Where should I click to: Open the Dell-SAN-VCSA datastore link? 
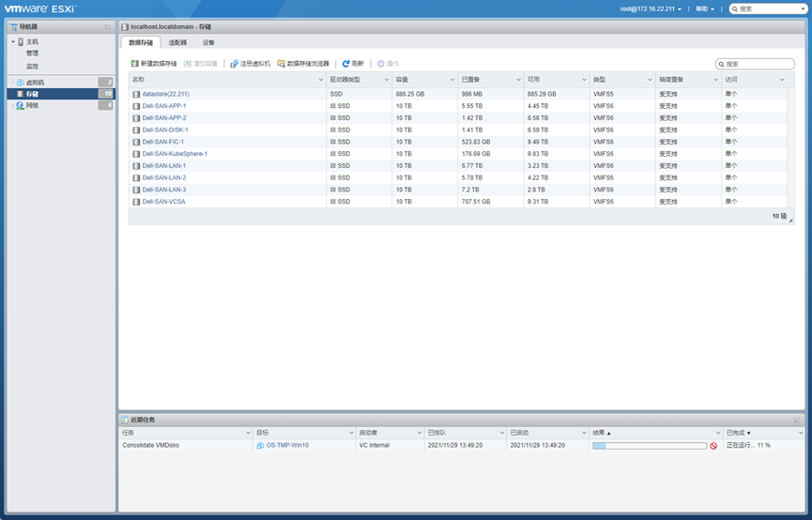point(163,202)
